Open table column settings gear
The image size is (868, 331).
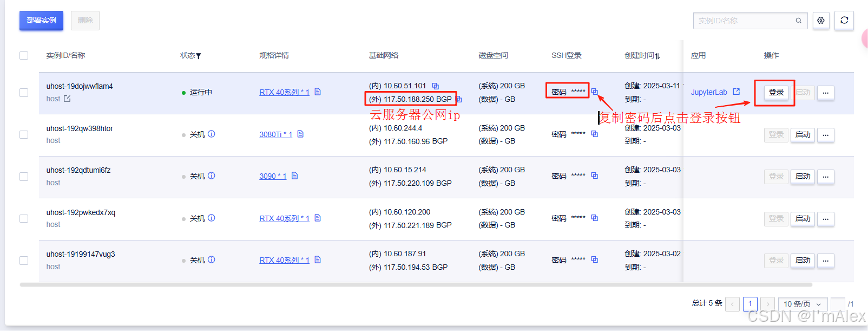[821, 21]
